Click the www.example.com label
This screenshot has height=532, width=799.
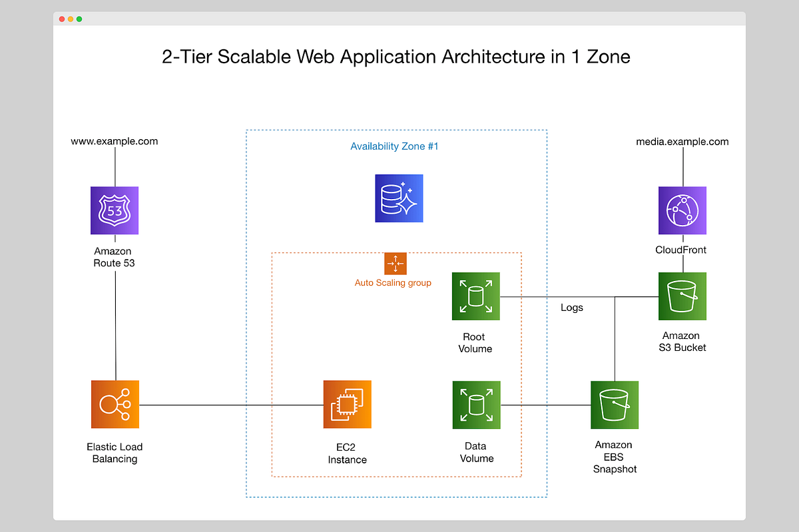click(x=115, y=141)
